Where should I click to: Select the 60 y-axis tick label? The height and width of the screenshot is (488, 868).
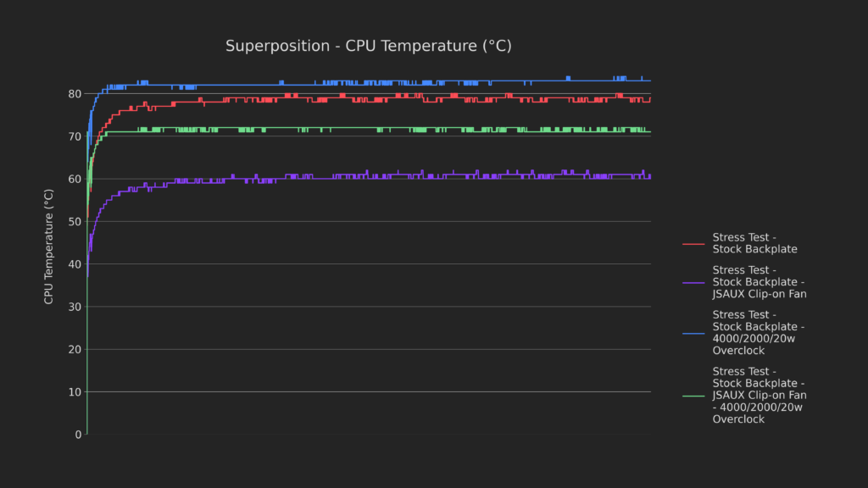(75, 179)
